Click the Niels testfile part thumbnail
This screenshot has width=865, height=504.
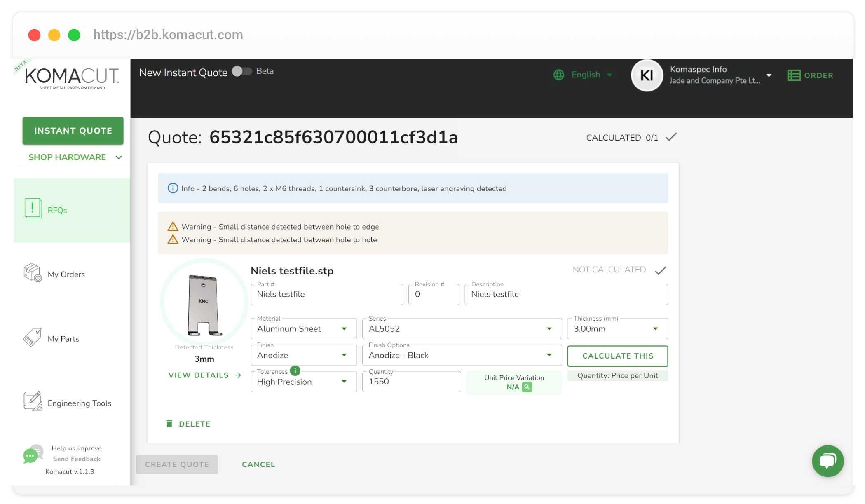pos(204,305)
